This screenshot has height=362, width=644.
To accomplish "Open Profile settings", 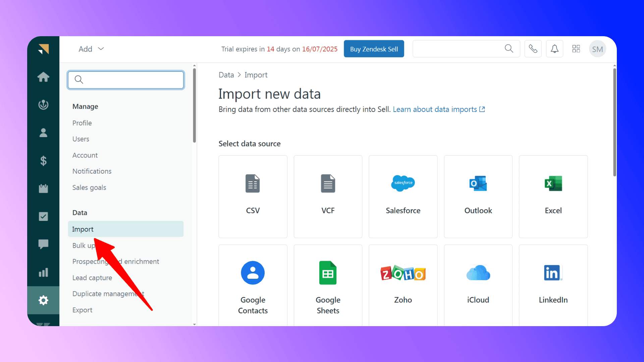I will point(82,123).
